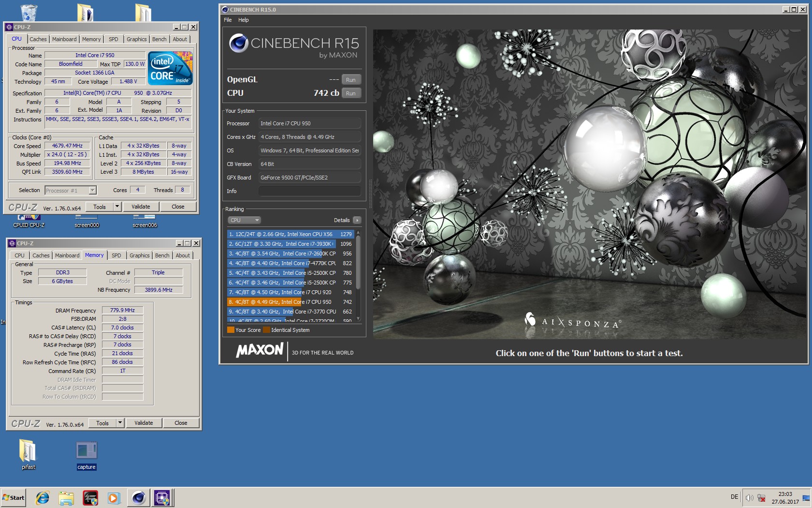Open About tab in upper CPU-Z
Screen dimensions: 812x508
click(180, 39)
